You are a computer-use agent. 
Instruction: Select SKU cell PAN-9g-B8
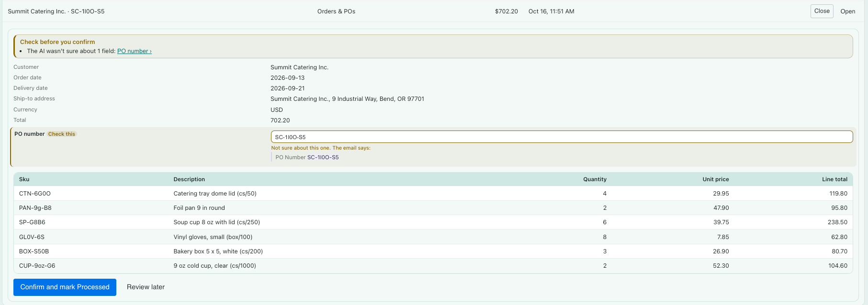pos(35,208)
